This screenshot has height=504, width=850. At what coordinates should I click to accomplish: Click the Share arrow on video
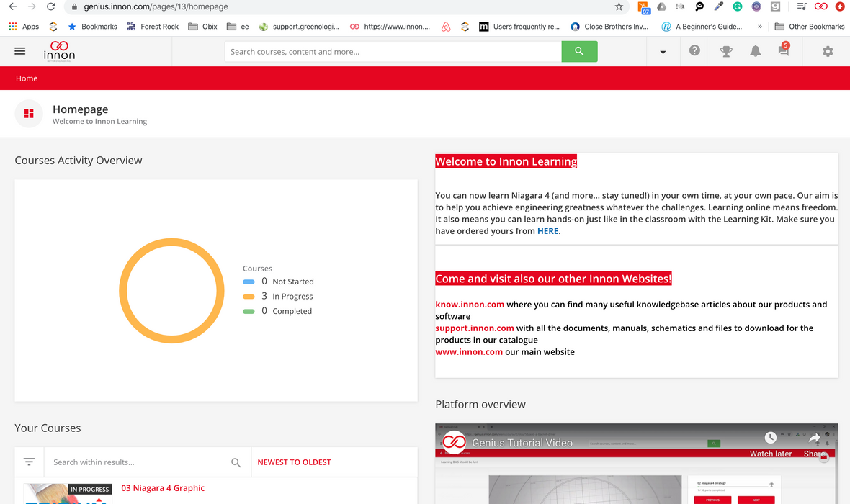coord(814,437)
